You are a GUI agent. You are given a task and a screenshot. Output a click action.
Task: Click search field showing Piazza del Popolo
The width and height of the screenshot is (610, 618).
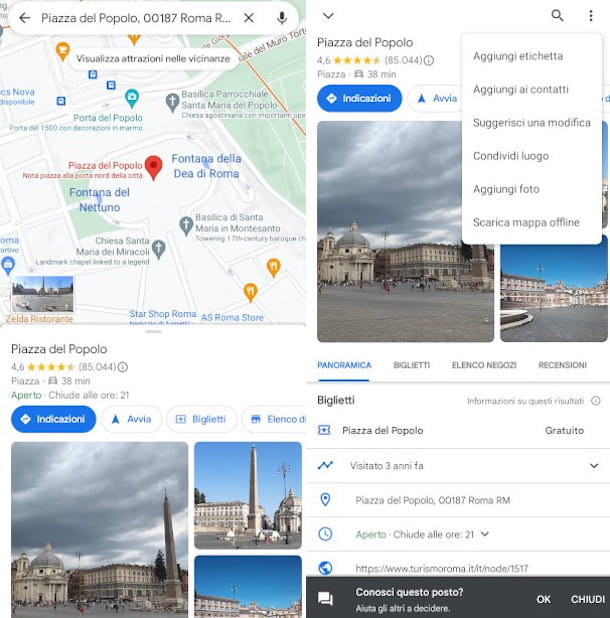(136, 18)
